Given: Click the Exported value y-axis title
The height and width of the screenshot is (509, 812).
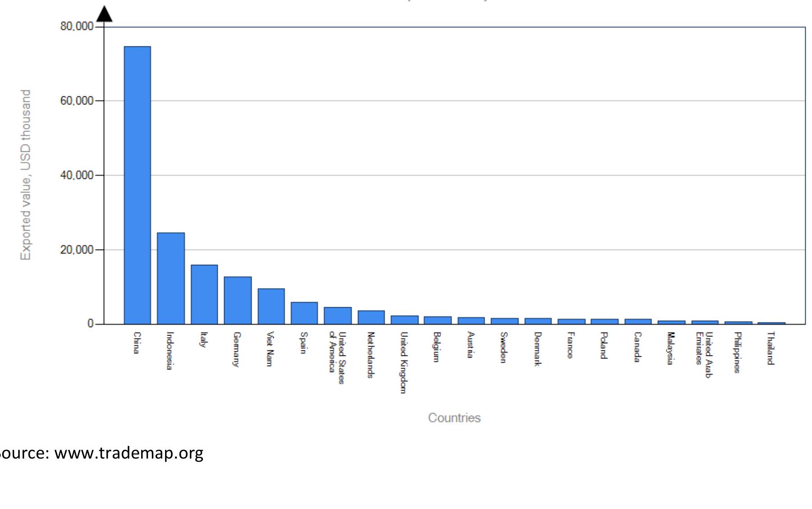Looking at the screenshot, I should 26,175.
